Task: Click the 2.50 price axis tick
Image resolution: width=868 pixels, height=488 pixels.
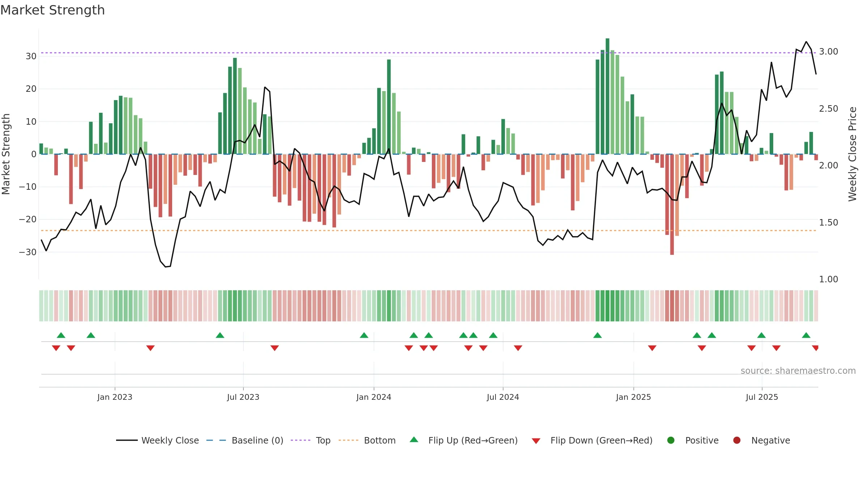Action: [x=829, y=108]
